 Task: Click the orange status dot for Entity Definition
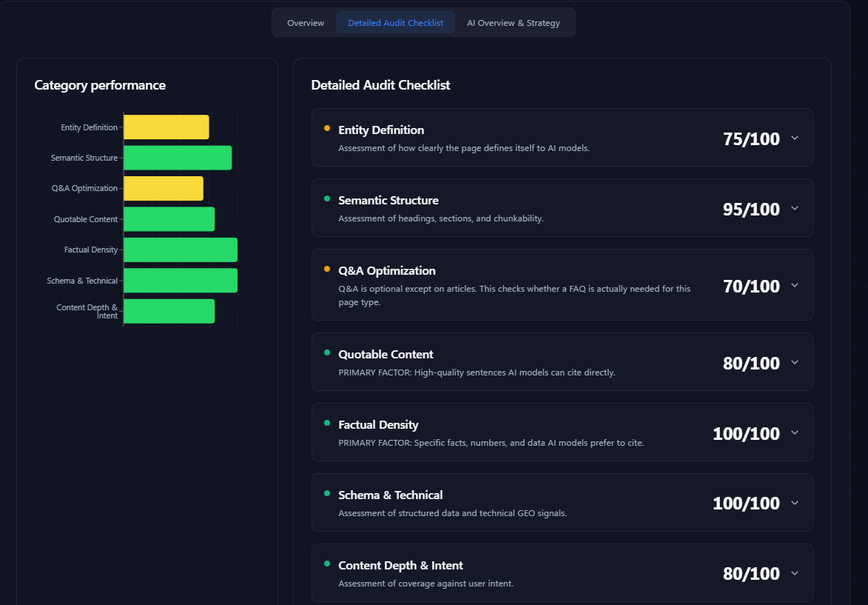click(326, 128)
